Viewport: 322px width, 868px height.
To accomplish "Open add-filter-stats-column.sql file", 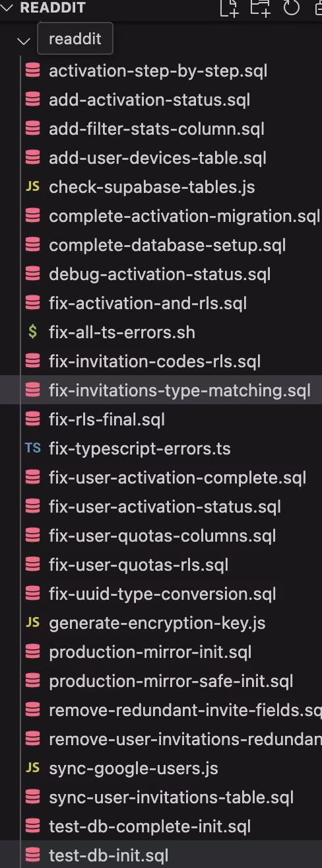I will [156, 129].
